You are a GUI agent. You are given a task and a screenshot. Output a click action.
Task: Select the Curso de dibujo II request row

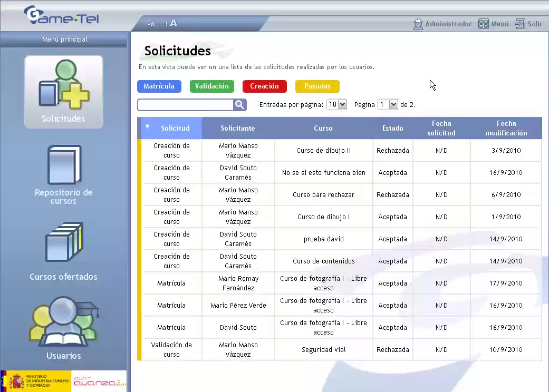pos(323,150)
